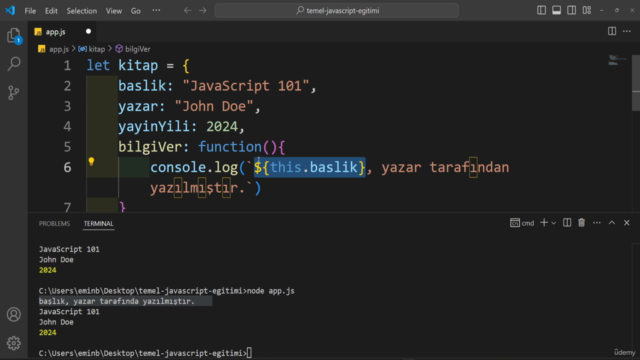Image resolution: width=640 pixels, height=360 pixels.
Task: Open the Selection menu
Action: tap(82, 11)
